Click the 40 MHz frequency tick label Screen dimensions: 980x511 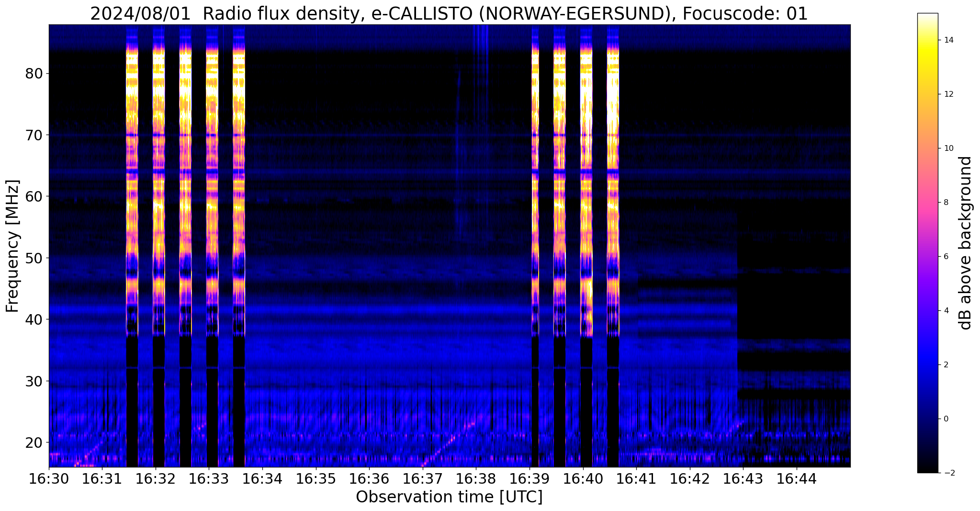click(34, 319)
